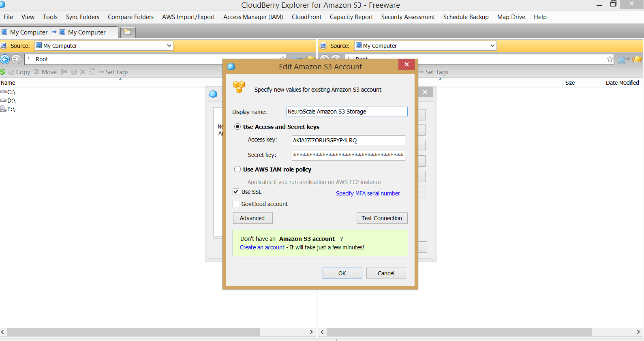Screen dimensions: 644x341
Task: Open the Specify MFA serial number link
Action: tap(368, 193)
